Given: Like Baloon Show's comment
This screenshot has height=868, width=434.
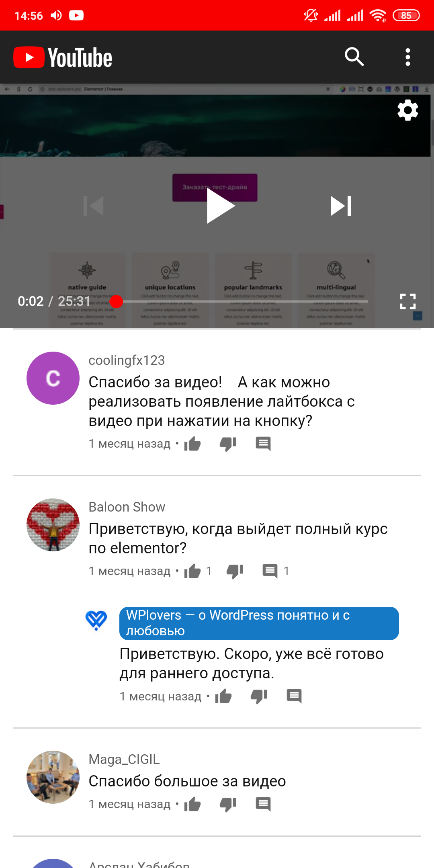Looking at the screenshot, I should point(192,571).
